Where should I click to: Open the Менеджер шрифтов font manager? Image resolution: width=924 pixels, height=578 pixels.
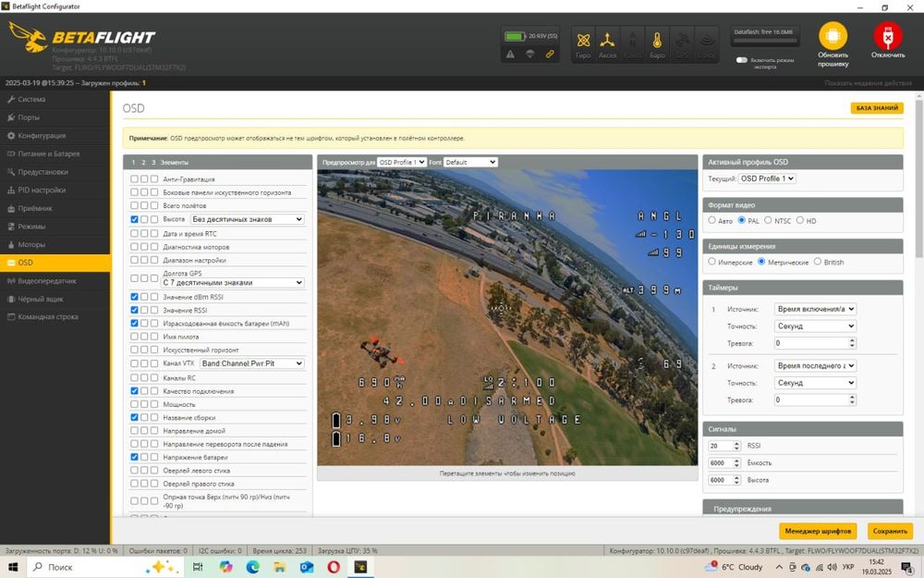[818, 531]
